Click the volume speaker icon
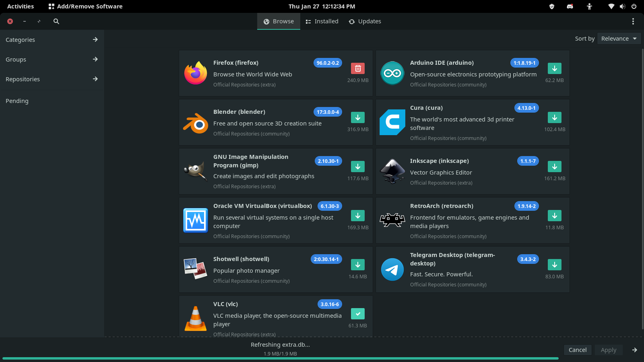The image size is (644, 362). [x=623, y=6]
